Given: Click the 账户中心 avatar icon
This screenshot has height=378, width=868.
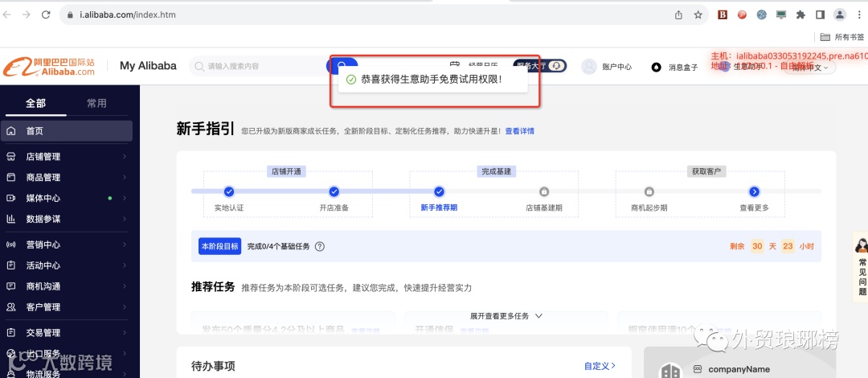Looking at the screenshot, I should [588, 67].
